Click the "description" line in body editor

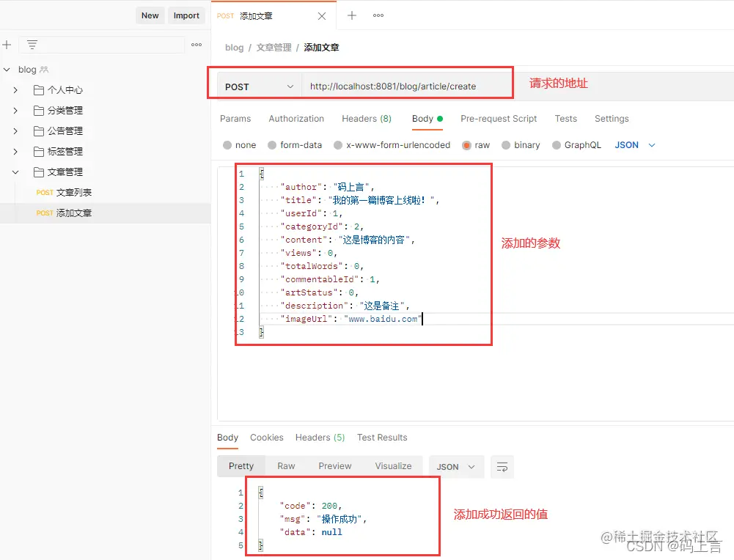pyautogui.click(x=345, y=306)
